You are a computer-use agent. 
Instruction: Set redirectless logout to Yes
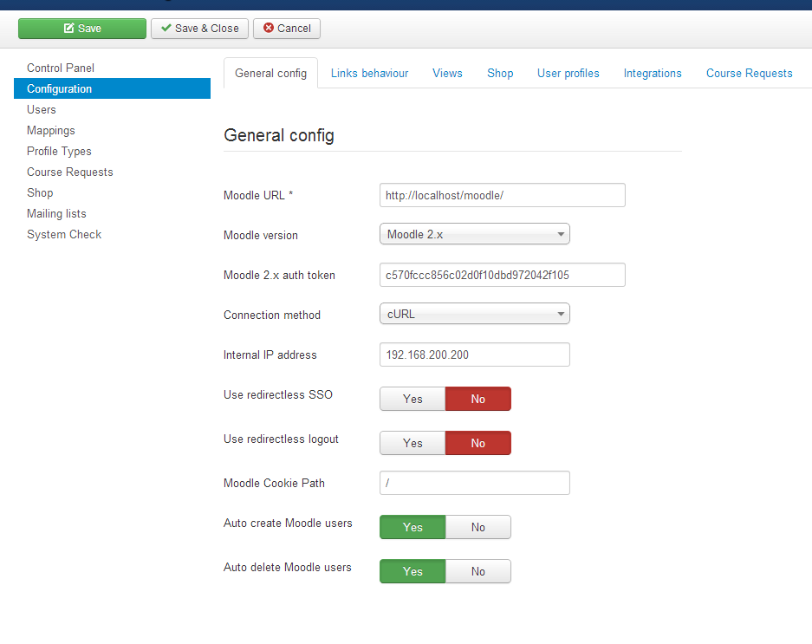click(x=412, y=443)
